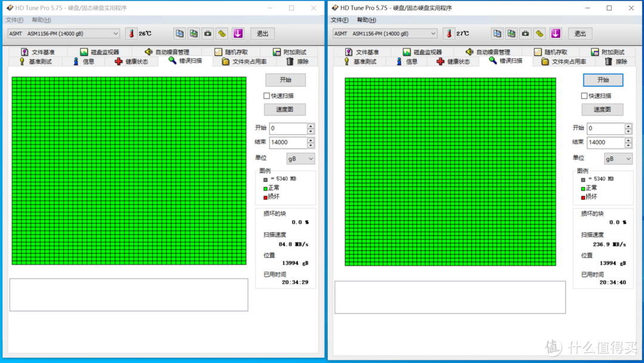This screenshot has height=363, width=644.
Task: Click the 速度图 button in left window
Action: click(285, 109)
